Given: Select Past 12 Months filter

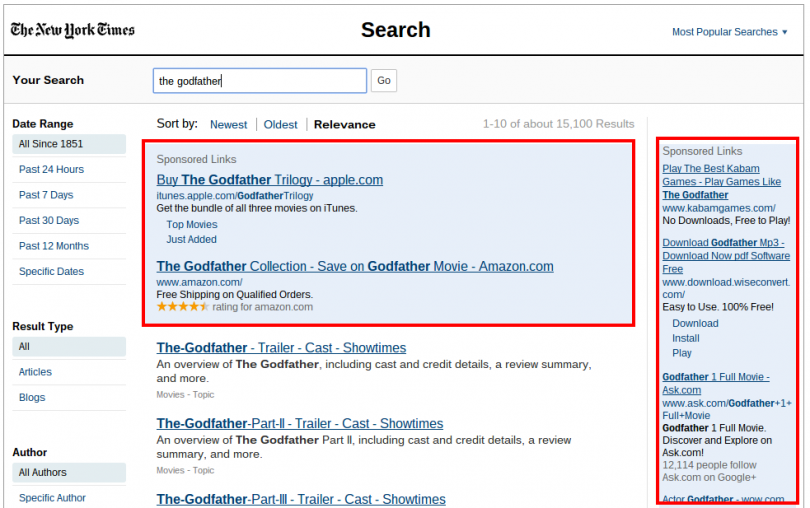Looking at the screenshot, I should (54, 246).
